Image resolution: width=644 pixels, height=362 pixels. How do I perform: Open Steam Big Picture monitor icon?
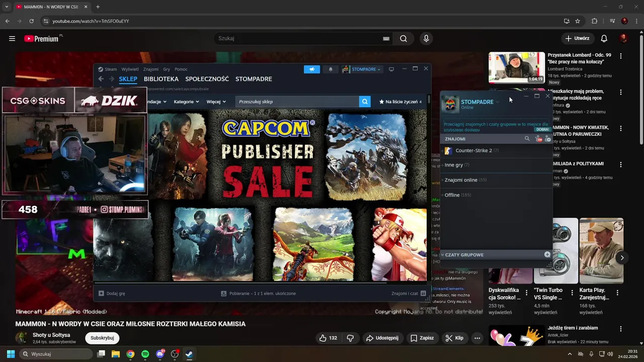click(x=391, y=69)
